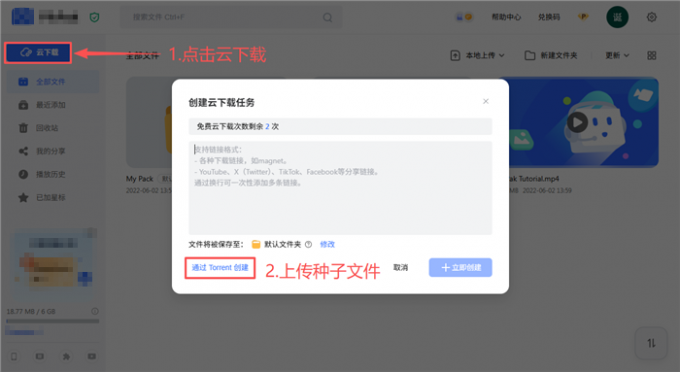Click the Tutorial.mp4 file name

tap(534, 179)
